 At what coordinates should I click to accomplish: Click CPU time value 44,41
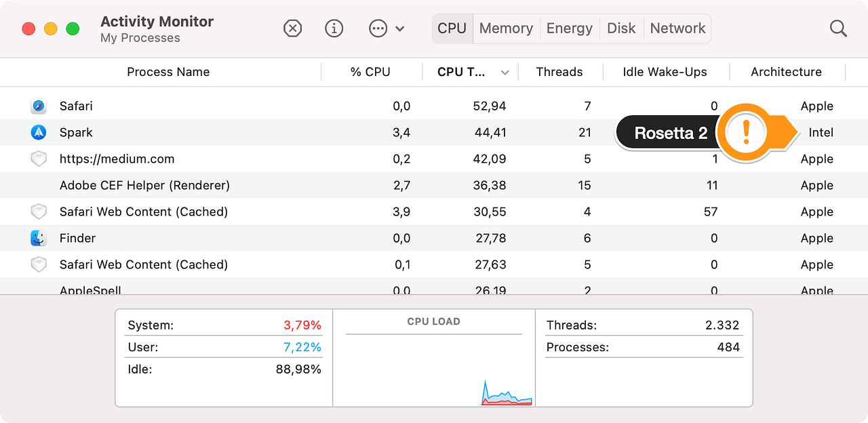(490, 133)
